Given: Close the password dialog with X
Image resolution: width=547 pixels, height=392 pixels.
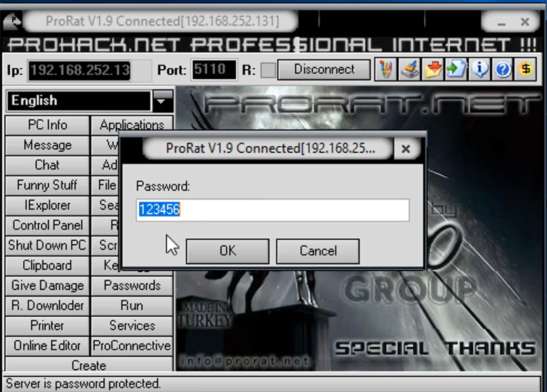Looking at the screenshot, I should 406,149.
